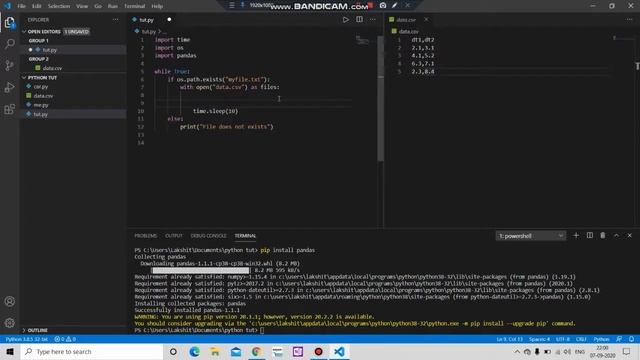Open the Source Control view
640x360 pixels.
click(9, 65)
